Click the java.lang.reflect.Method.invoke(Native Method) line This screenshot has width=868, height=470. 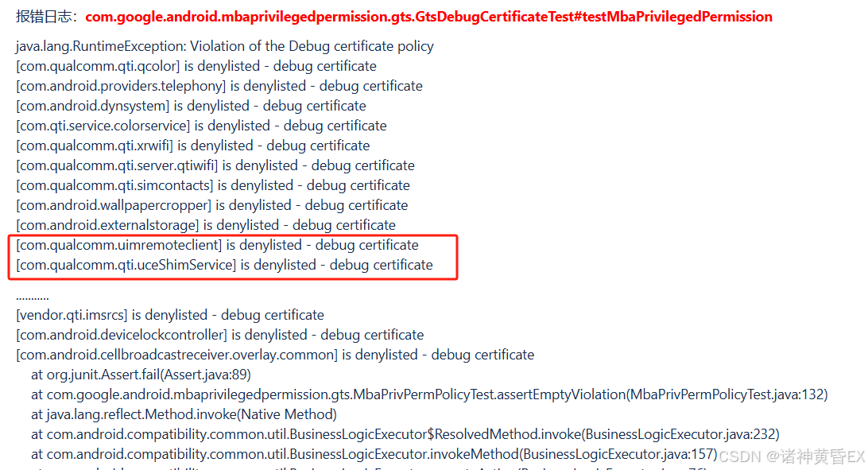184,415
